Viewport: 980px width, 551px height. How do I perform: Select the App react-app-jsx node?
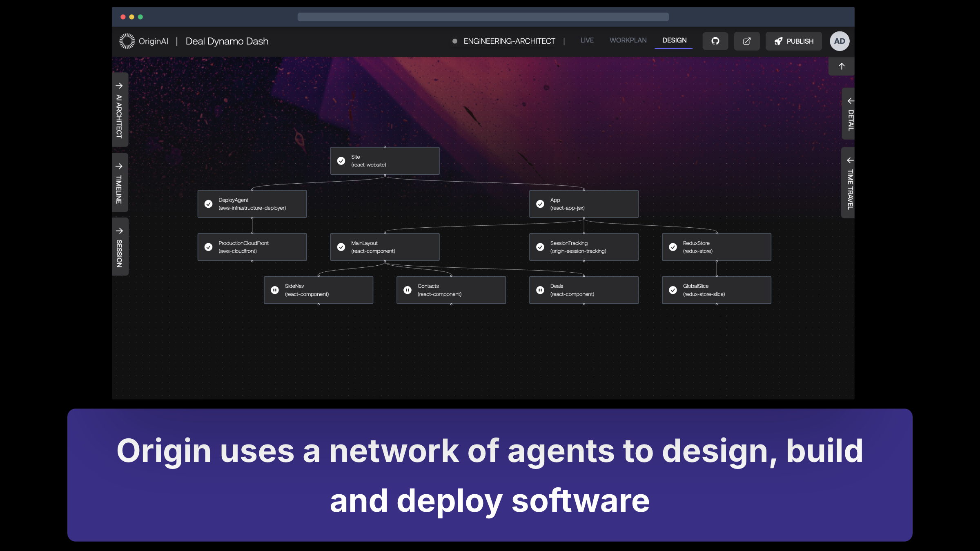[x=584, y=204]
